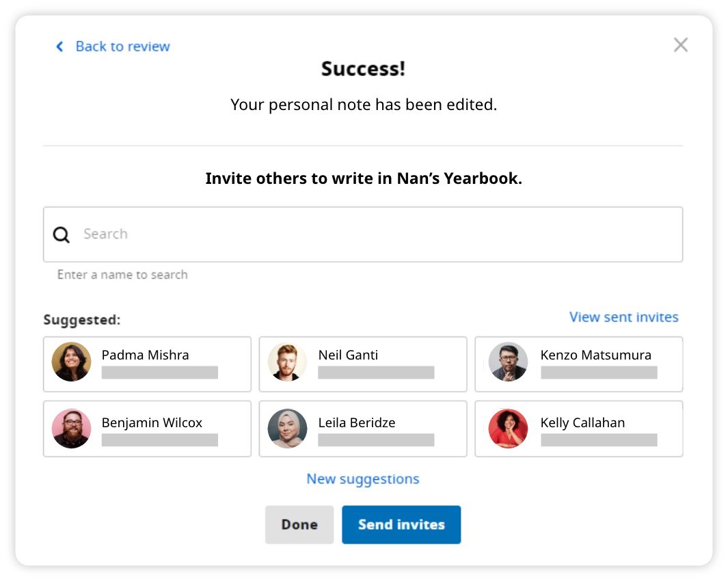728x581 pixels.
Task: Select Kenzo Matsumura's avatar photo
Action: pos(509,362)
